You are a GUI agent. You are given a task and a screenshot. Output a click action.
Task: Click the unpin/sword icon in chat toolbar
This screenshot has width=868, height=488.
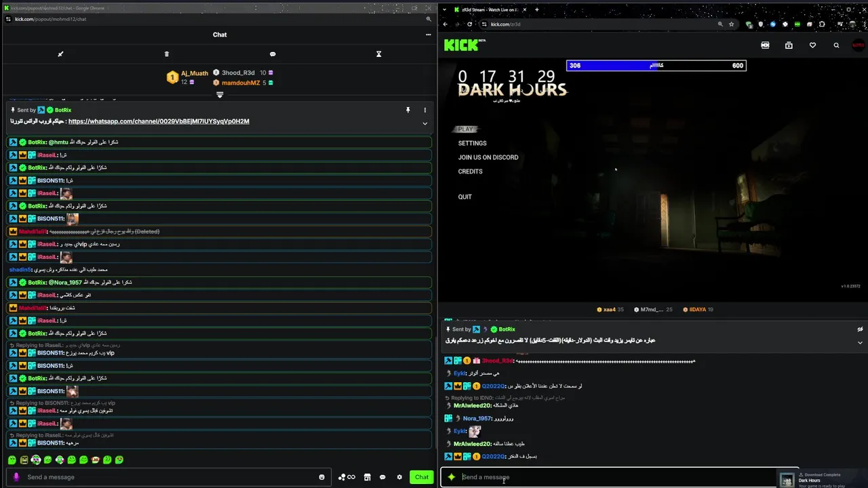(x=60, y=54)
